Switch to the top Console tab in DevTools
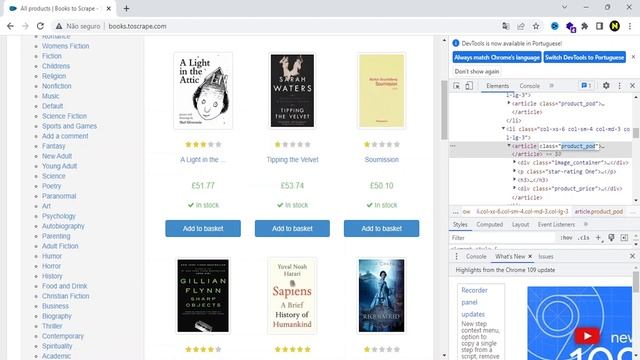The image size is (640, 360). pyautogui.click(x=529, y=86)
